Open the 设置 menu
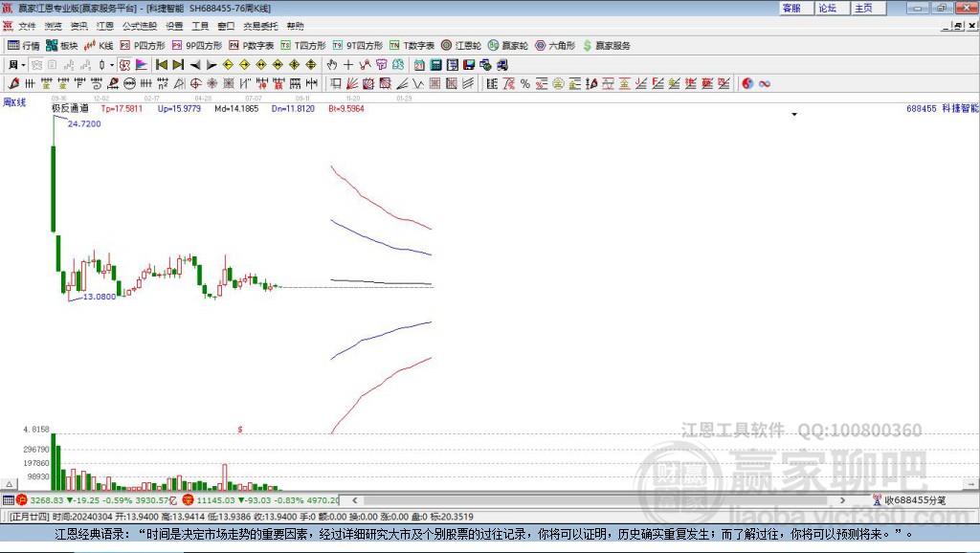 point(174,26)
